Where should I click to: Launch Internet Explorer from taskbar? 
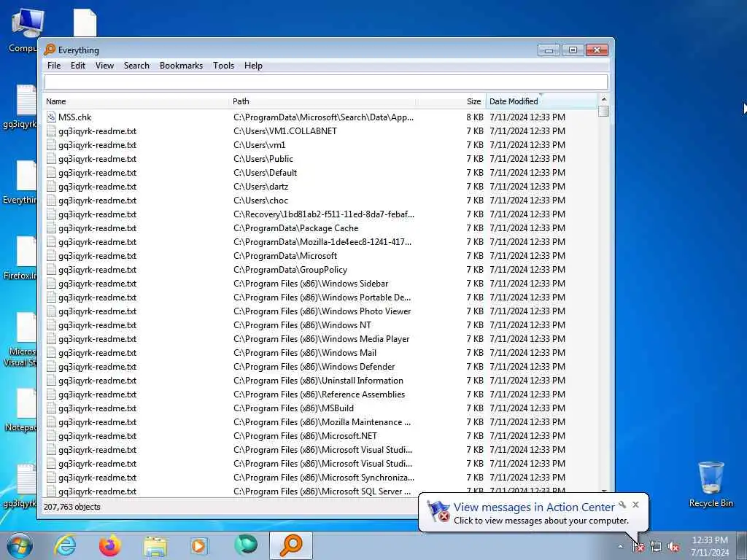[65, 545]
